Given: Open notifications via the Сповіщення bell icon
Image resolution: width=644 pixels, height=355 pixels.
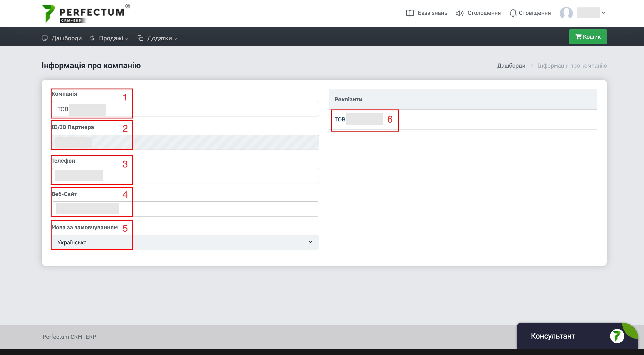Looking at the screenshot, I should (x=513, y=13).
